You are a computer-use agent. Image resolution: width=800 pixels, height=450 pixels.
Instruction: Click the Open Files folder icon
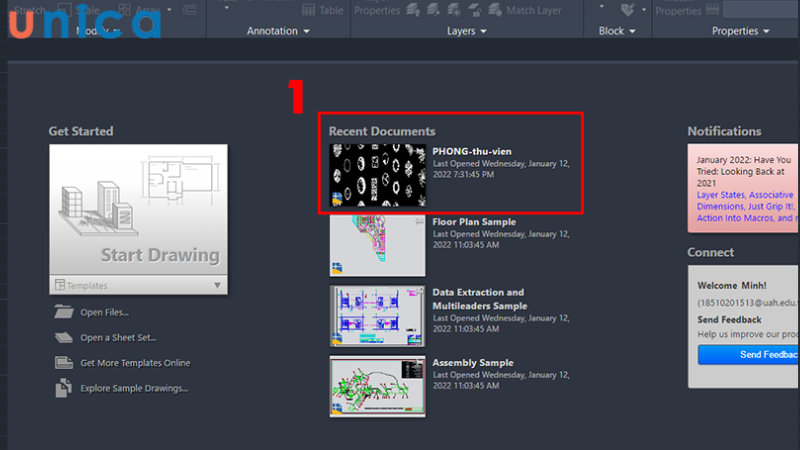coord(64,312)
